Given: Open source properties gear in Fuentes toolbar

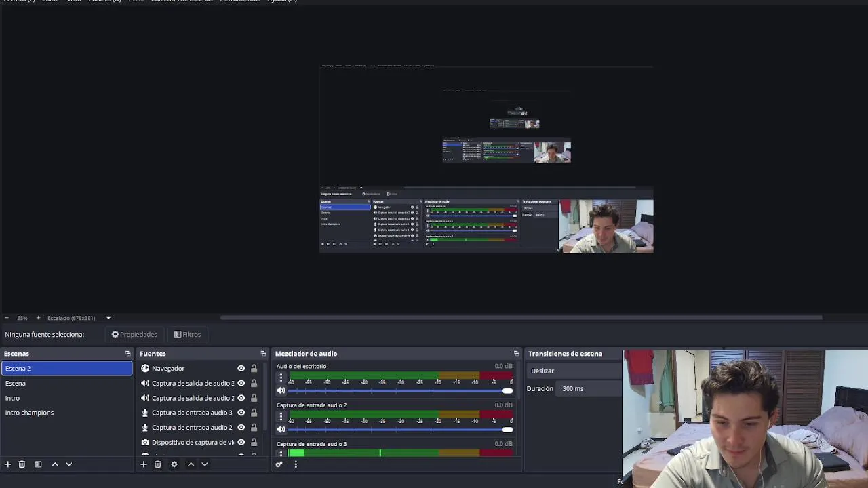Looking at the screenshot, I should point(174,464).
